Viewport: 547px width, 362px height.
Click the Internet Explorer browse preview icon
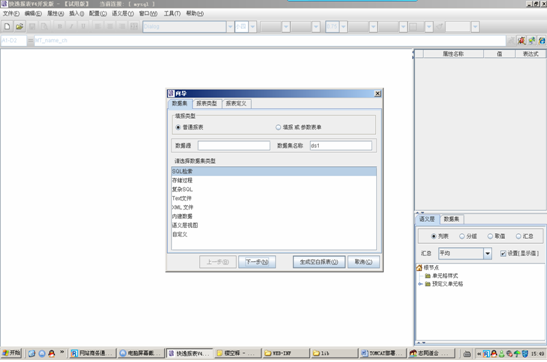click(542, 40)
